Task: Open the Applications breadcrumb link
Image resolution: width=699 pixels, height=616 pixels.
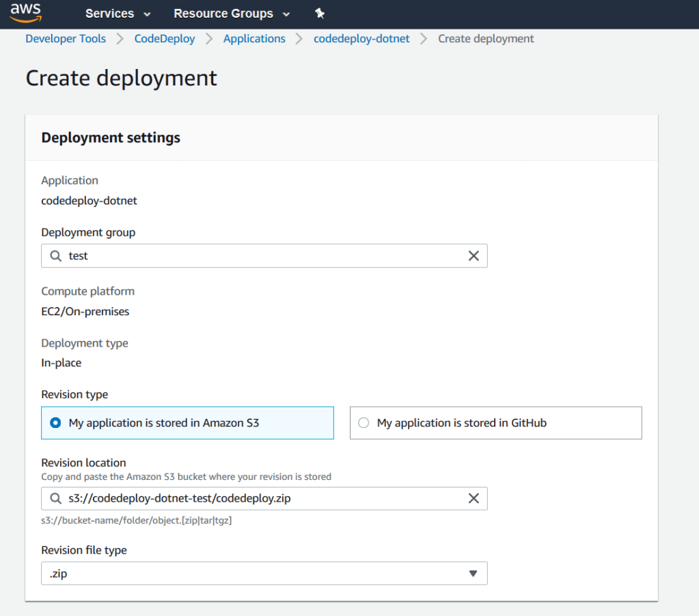Action: 254,39
